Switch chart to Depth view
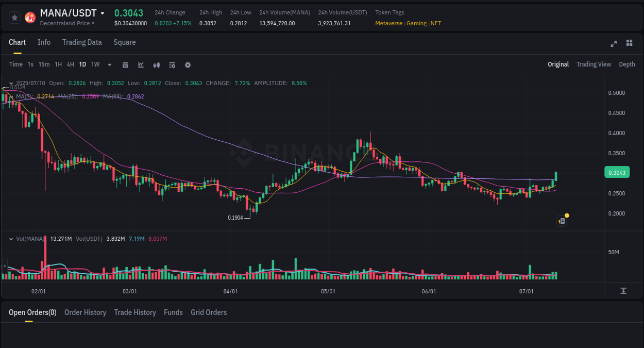Screen dimensions: 644x348 pyautogui.click(x=626, y=64)
